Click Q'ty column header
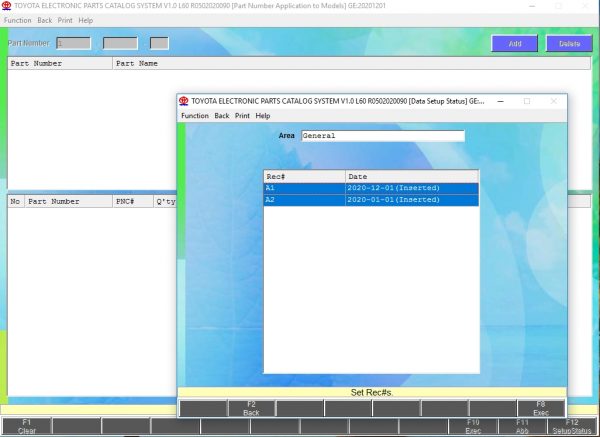 coord(165,201)
